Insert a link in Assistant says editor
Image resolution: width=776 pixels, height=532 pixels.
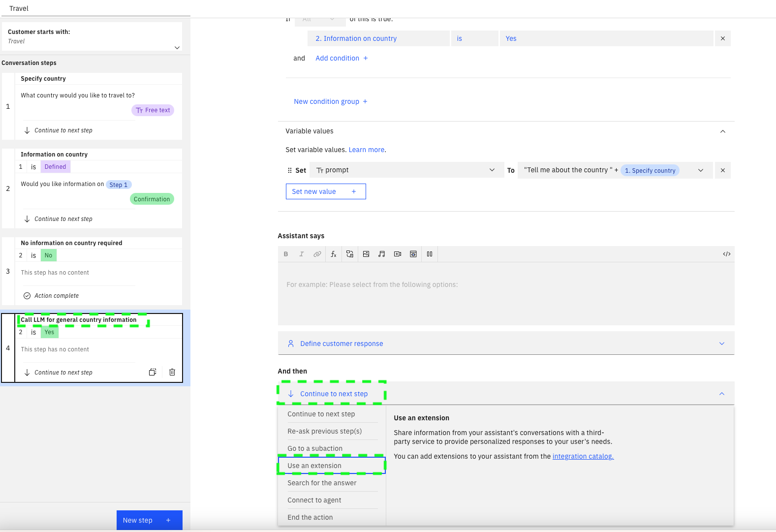coord(317,254)
